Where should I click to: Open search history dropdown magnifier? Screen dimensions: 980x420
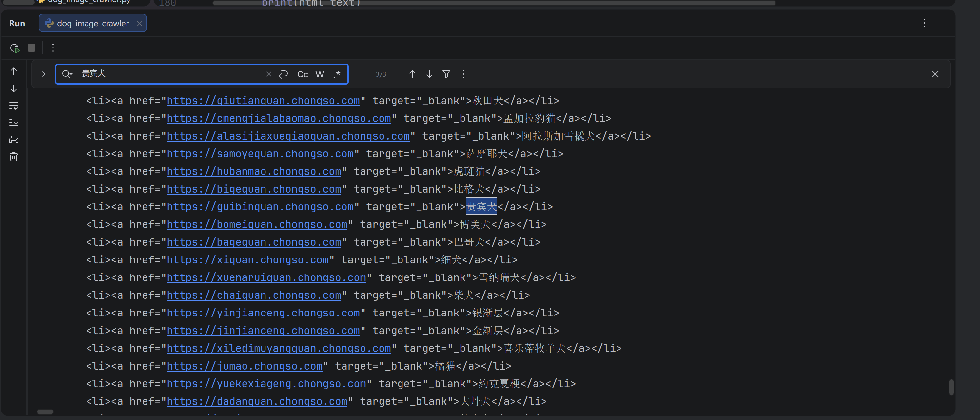click(67, 74)
